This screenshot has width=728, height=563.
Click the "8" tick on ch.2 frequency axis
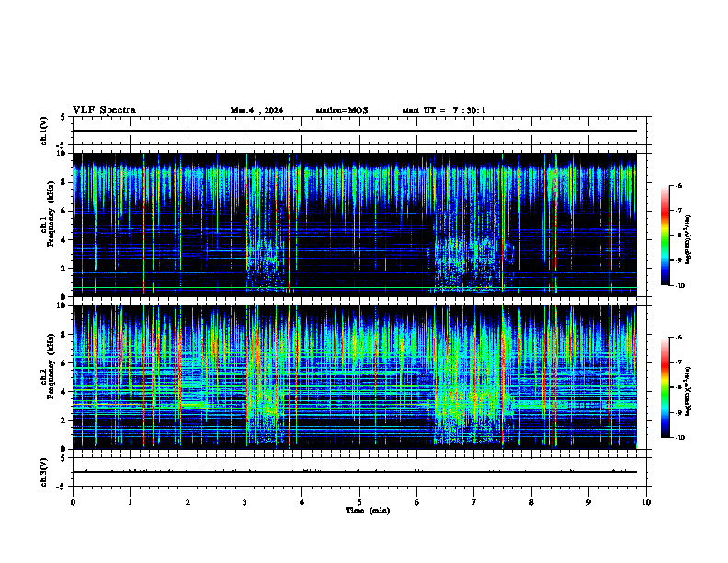click(x=65, y=335)
